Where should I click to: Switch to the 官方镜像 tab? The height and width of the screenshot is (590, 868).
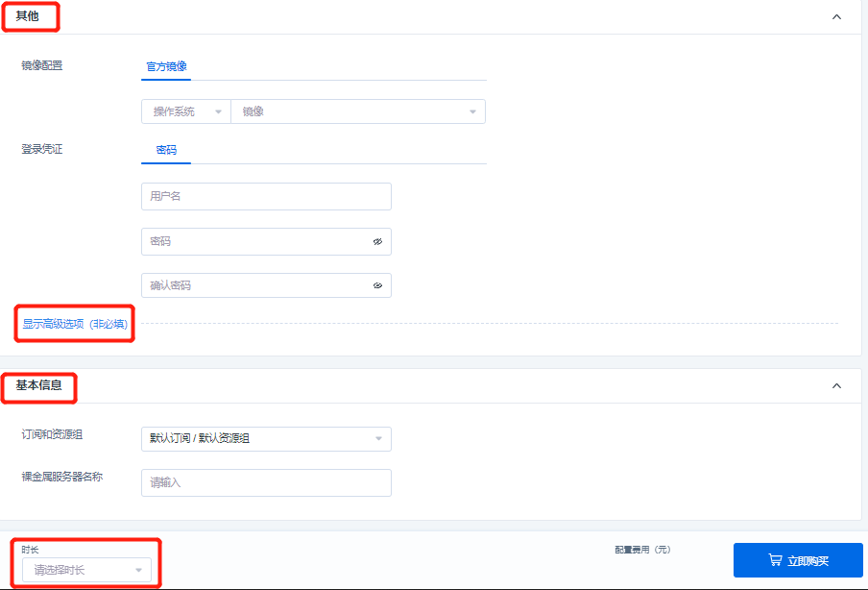[166, 67]
